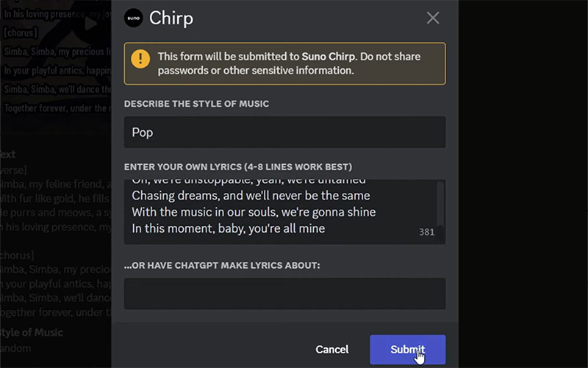Screen dimensions: 588x368
Task: Click the Enter Your Own Lyrics label
Action: (238, 166)
